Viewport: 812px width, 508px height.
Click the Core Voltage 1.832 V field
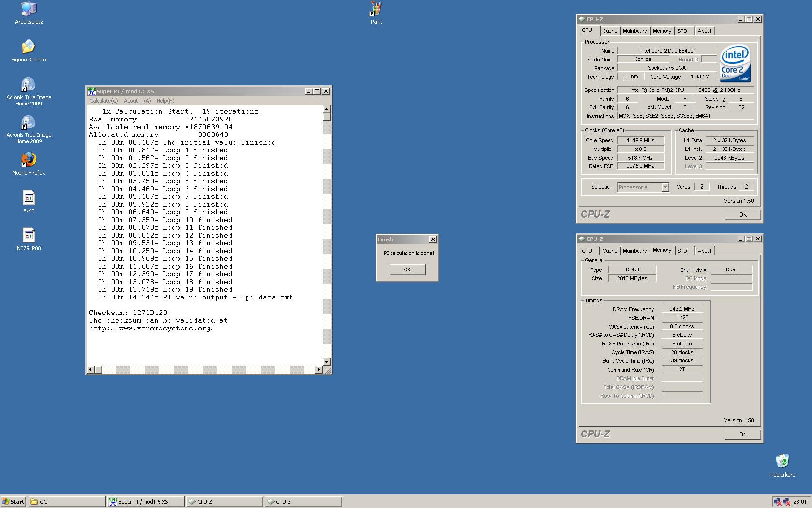700,76
